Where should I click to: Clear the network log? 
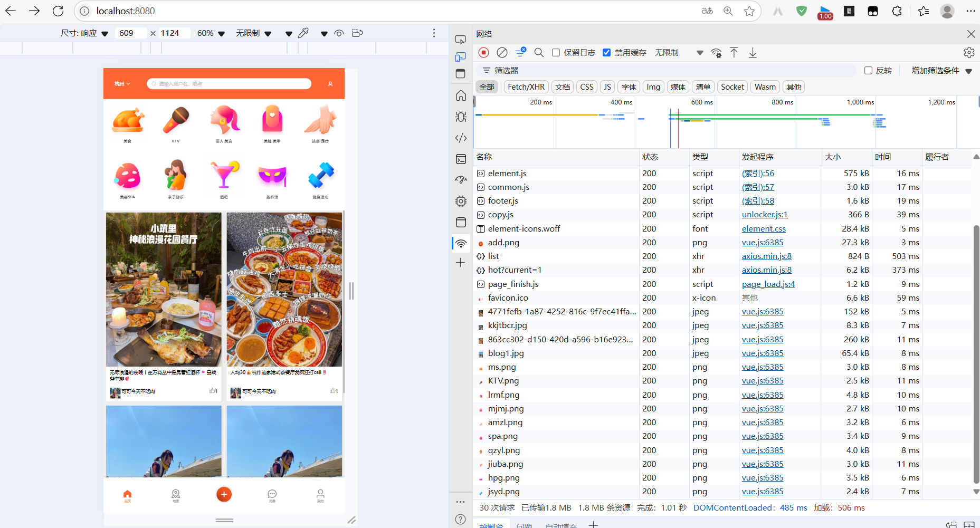point(502,52)
